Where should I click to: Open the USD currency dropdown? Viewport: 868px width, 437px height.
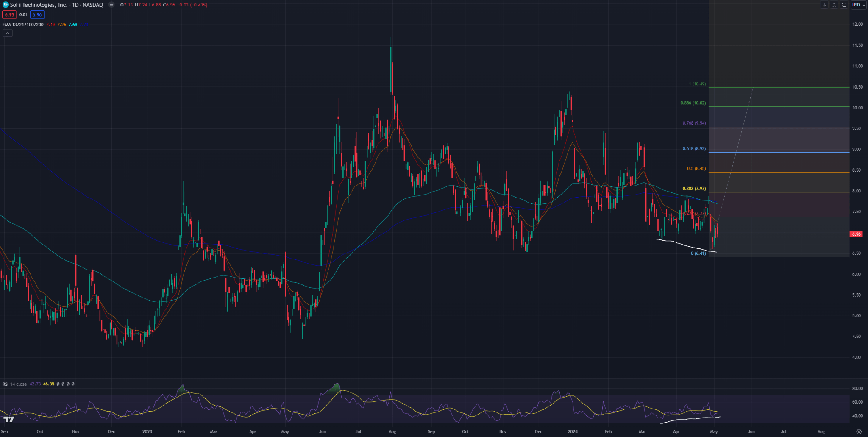point(859,5)
